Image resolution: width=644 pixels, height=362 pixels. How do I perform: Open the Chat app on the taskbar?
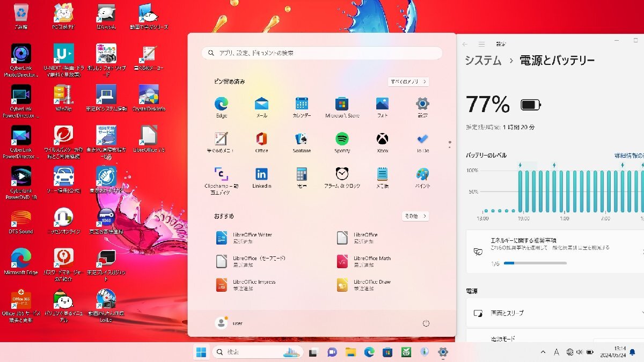(x=332, y=352)
